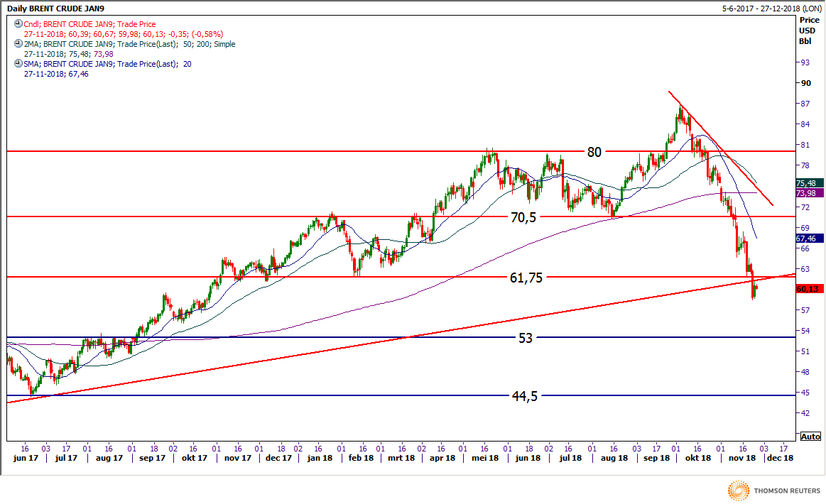
Task: Click the 'Daily BRENT CRUDE JAN9' chart title
Action: point(55,9)
